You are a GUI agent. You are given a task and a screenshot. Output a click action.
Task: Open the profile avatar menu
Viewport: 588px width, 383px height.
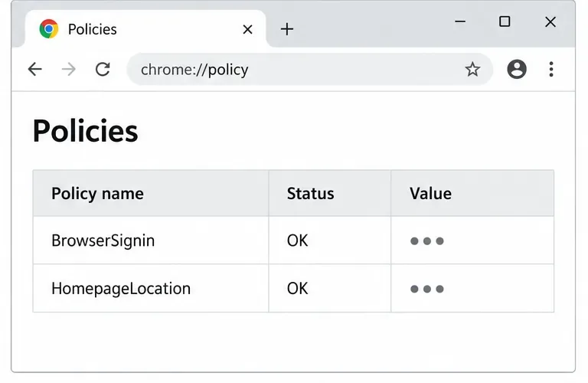[x=517, y=69]
